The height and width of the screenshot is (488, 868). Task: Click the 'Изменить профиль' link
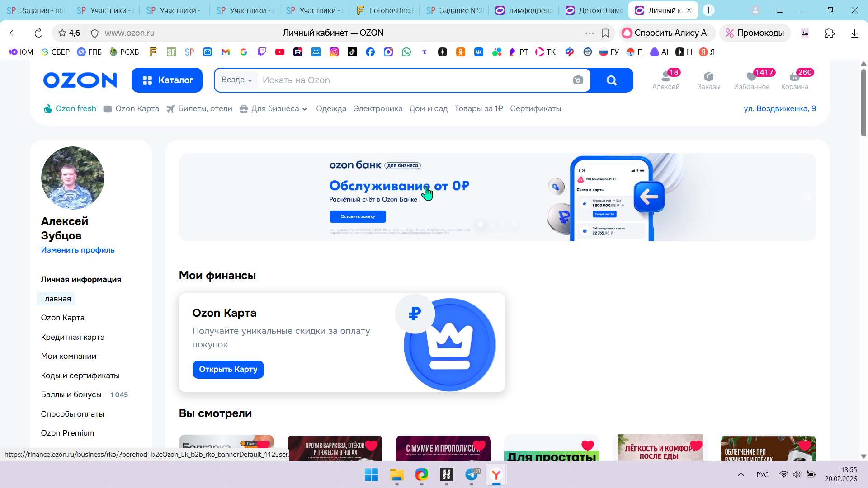(78, 250)
